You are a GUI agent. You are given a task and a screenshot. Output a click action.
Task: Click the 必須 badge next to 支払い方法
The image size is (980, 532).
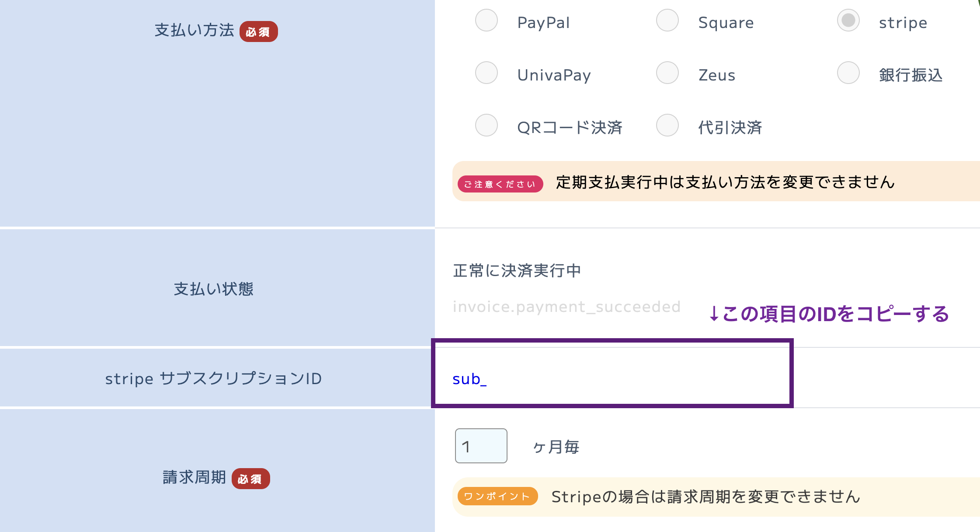tap(259, 31)
